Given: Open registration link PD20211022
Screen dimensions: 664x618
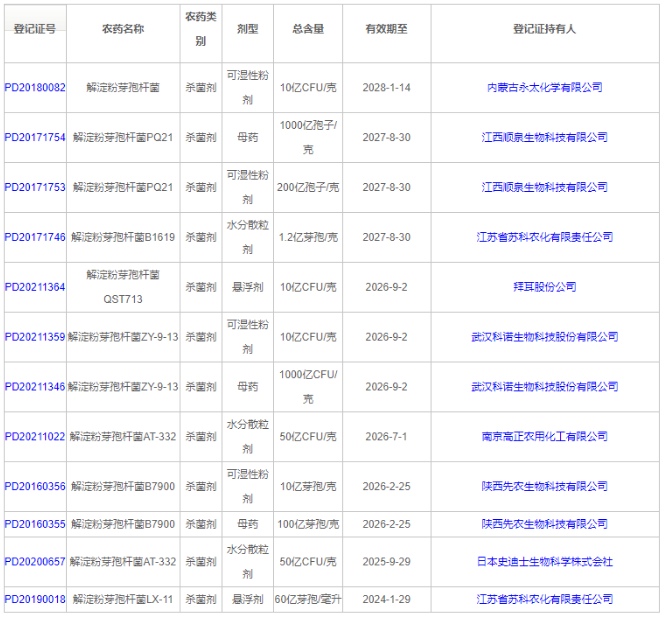Looking at the screenshot, I should pyautogui.click(x=35, y=437).
